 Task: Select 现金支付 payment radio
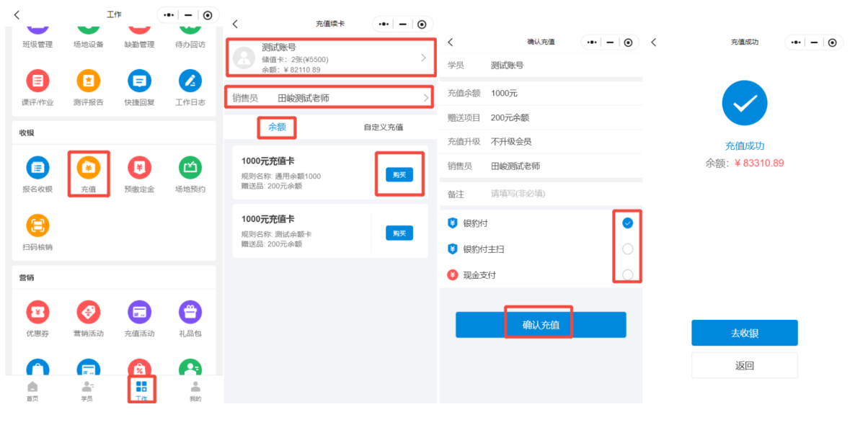click(x=627, y=274)
